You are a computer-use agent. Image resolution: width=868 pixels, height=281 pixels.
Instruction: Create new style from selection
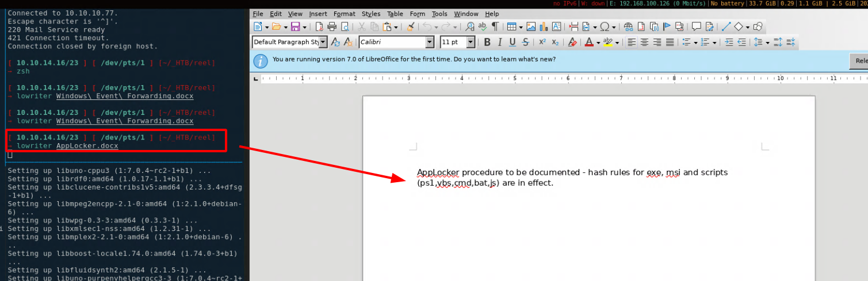click(x=349, y=42)
